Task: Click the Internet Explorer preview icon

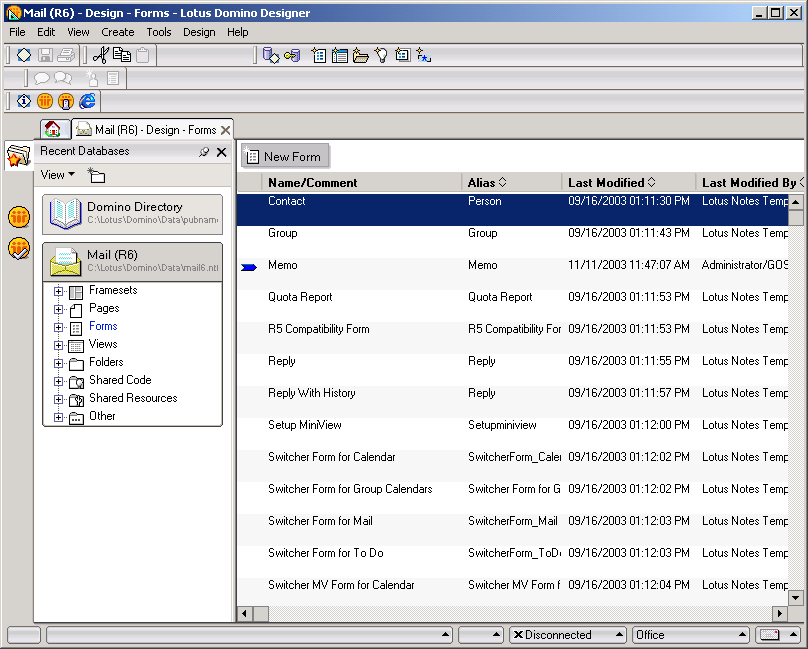Action: coord(88,101)
